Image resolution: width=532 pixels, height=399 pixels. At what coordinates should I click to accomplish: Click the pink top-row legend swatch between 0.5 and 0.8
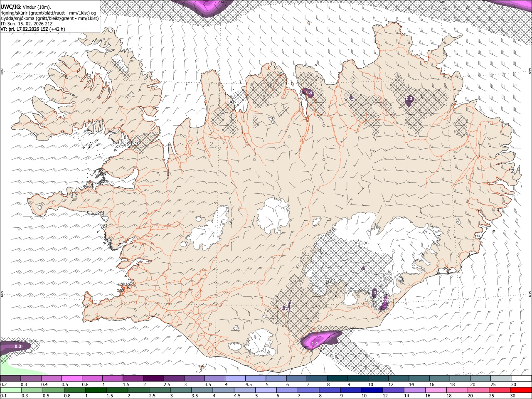pos(72,379)
